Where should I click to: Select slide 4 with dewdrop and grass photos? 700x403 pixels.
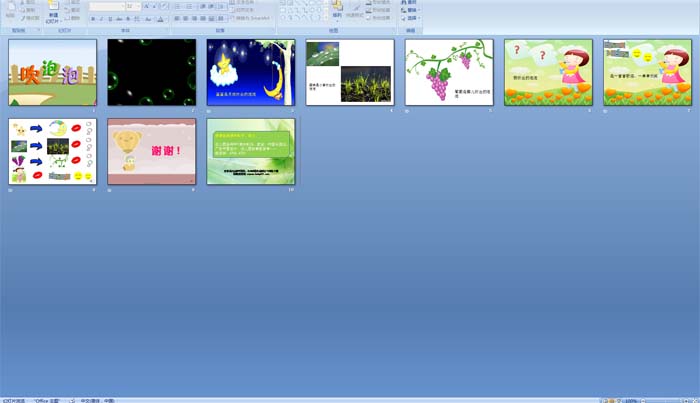click(350, 72)
